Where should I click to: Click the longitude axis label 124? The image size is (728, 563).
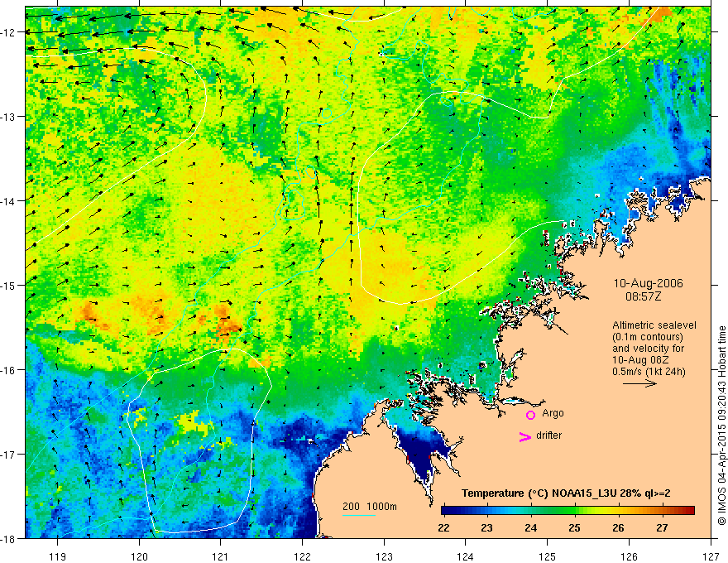(466, 556)
